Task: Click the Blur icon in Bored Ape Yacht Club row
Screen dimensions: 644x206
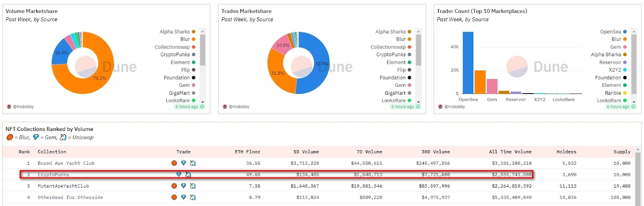Action: [174, 163]
